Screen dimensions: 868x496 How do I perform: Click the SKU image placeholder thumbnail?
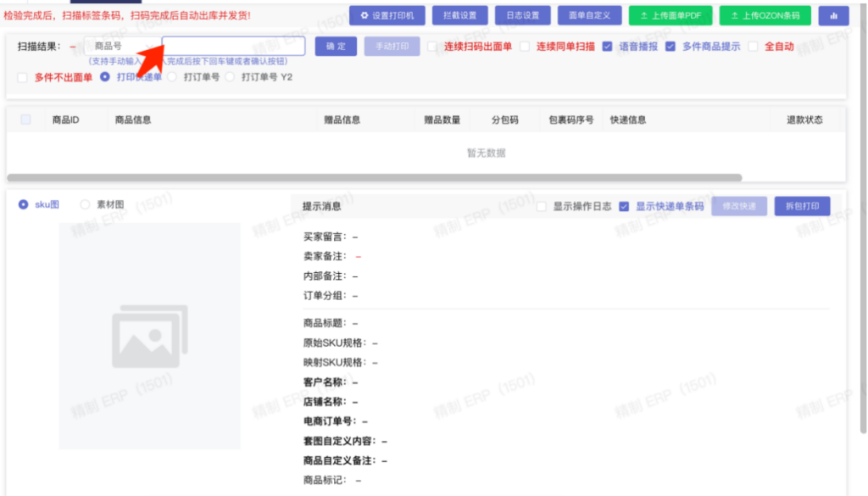click(x=149, y=336)
